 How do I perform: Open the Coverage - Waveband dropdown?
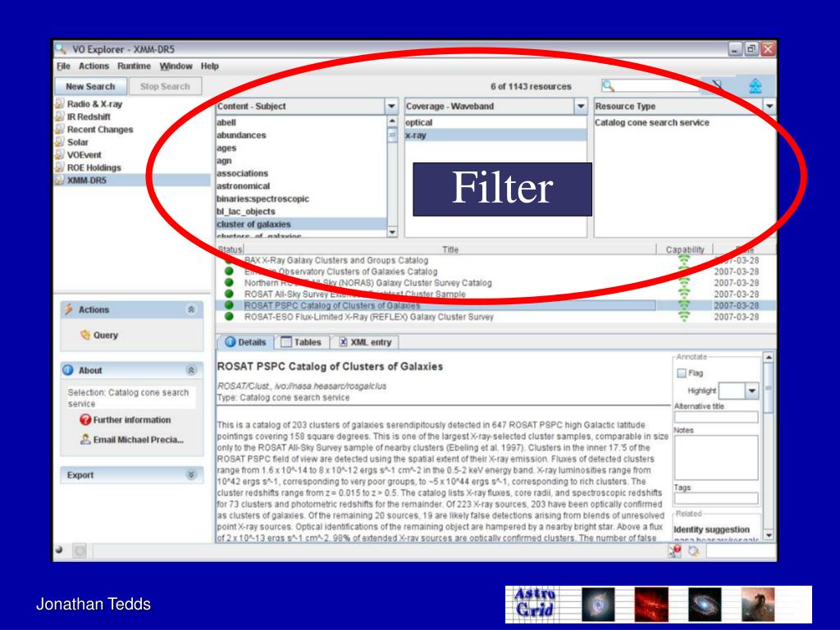(x=581, y=106)
